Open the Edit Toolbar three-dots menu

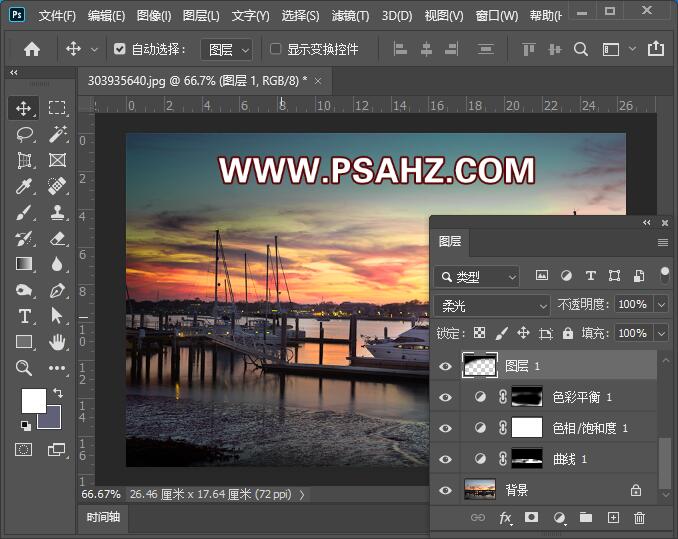pyautogui.click(x=57, y=368)
